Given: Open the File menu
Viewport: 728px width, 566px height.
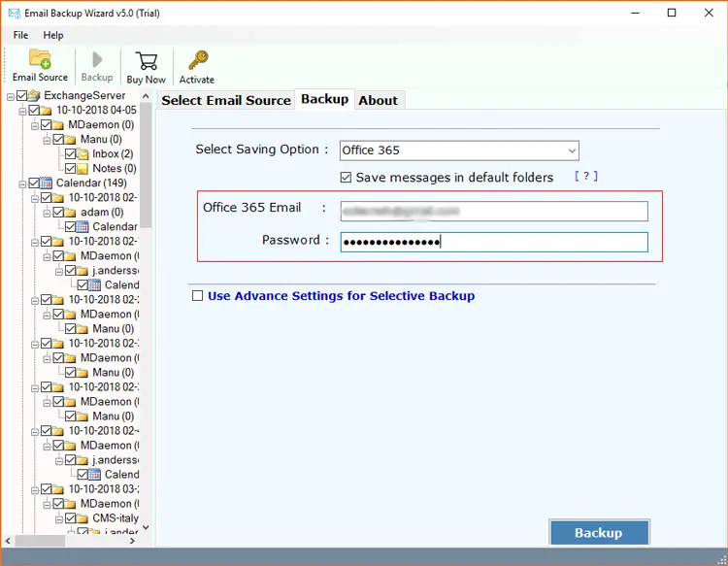Looking at the screenshot, I should click(x=20, y=35).
